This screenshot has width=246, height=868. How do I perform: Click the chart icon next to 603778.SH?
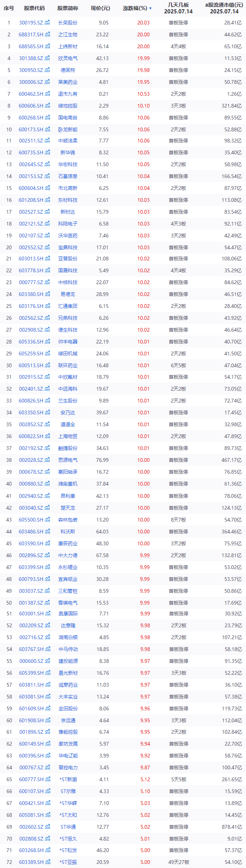point(47,271)
